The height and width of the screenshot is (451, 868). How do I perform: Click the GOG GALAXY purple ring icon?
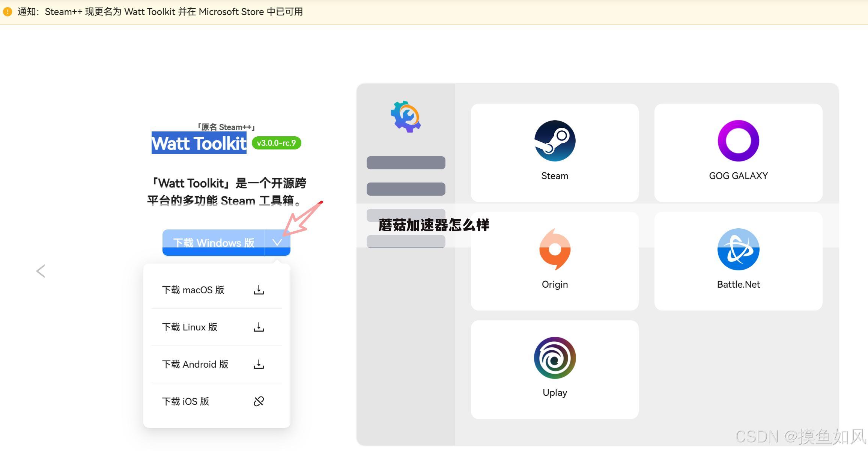point(738,141)
